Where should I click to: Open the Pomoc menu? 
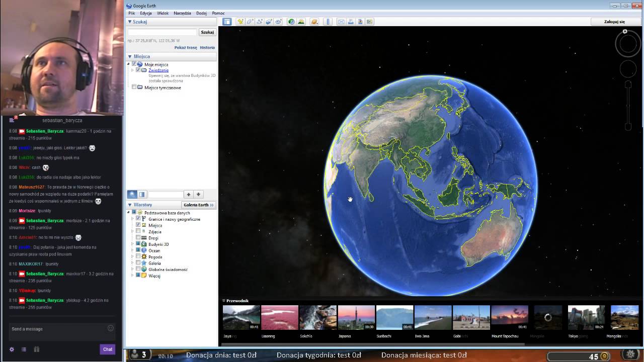click(218, 13)
